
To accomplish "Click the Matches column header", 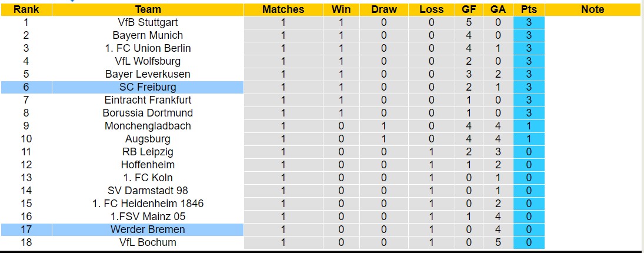I will (283, 9).
